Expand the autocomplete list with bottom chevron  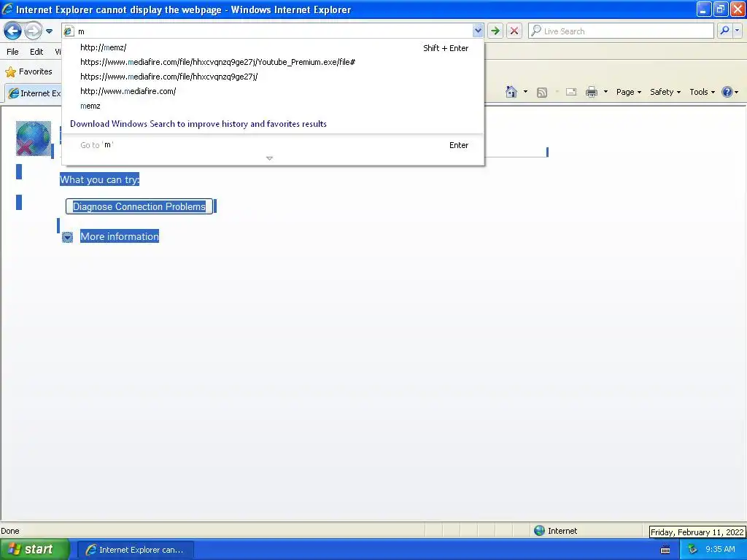click(270, 158)
